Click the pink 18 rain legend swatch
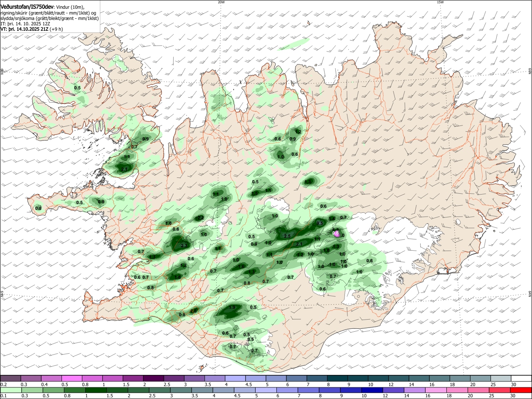 point(457,390)
